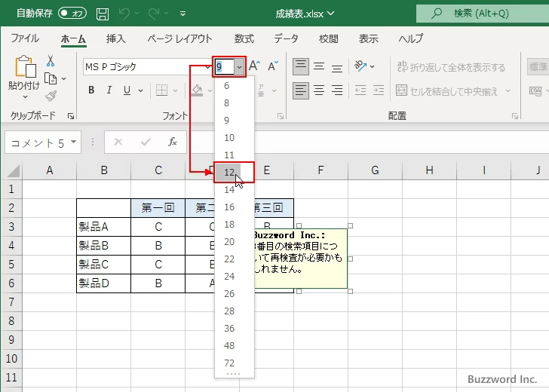
Task: Toggle the AutoSave switch
Action: pos(72,14)
